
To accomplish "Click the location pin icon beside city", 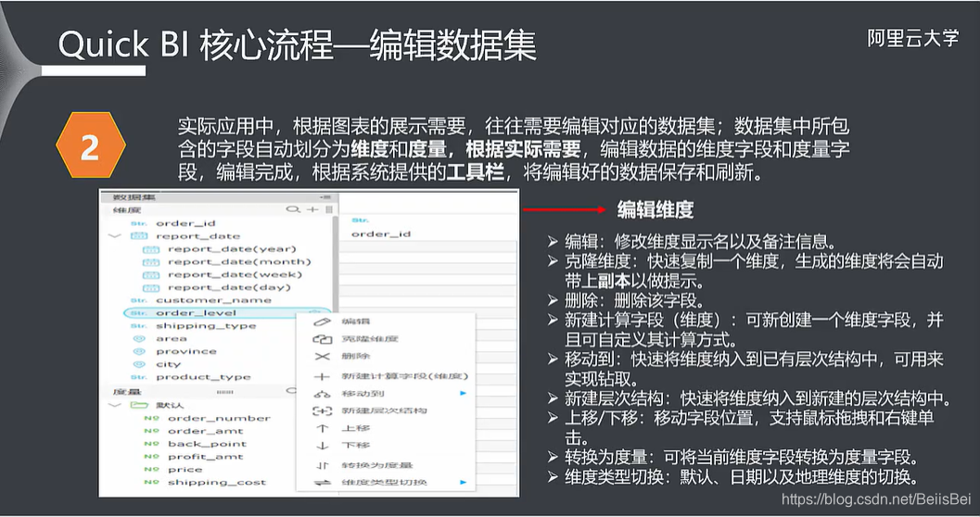I will [x=139, y=365].
